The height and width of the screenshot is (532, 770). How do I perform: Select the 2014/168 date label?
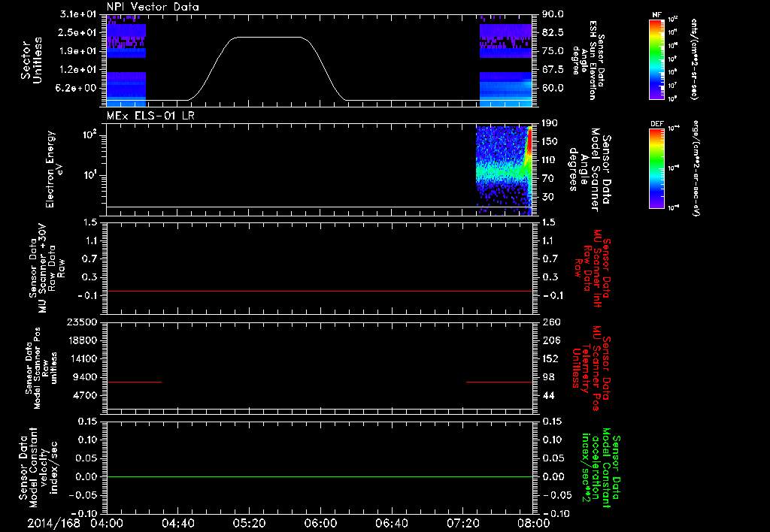pos(53,523)
